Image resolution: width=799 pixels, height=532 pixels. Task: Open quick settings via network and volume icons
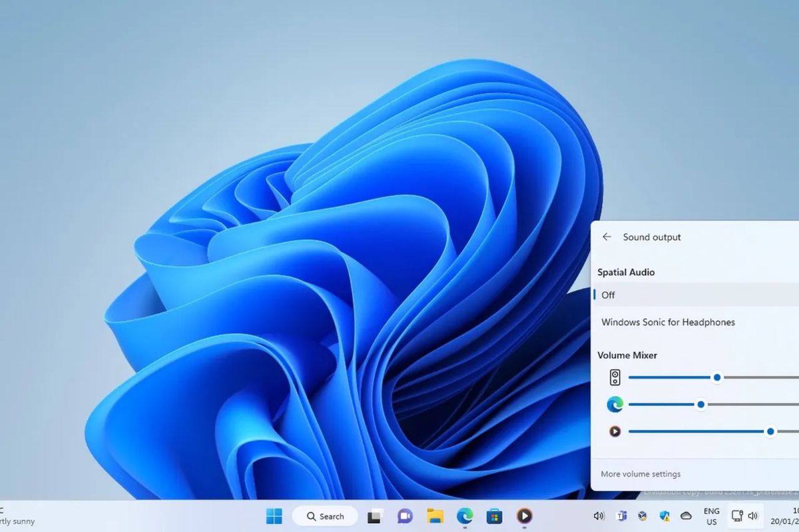[743, 516]
